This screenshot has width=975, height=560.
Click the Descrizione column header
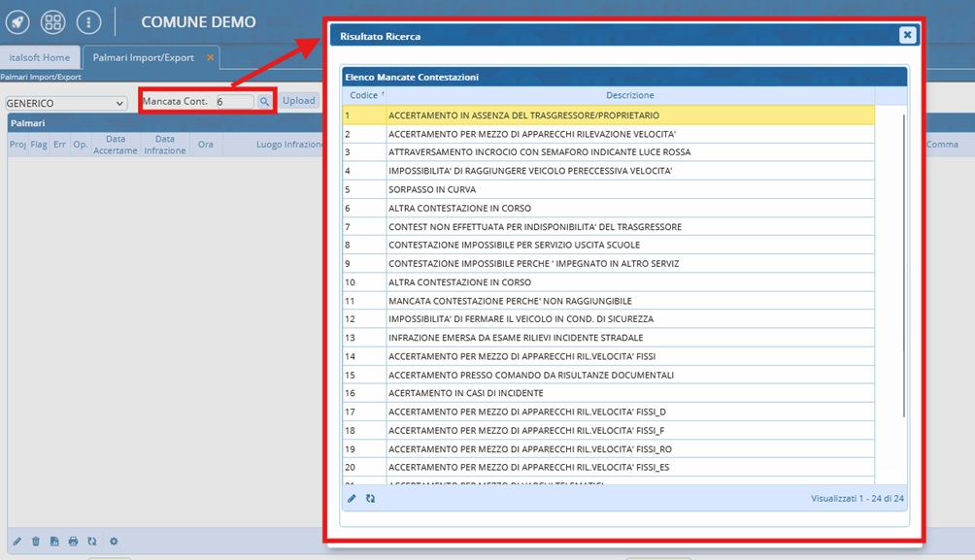629,95
